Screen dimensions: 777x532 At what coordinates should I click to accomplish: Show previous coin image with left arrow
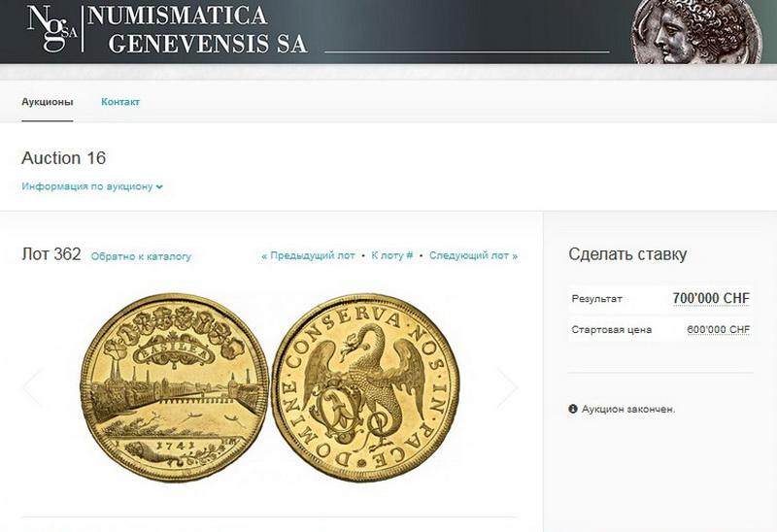coord(34,387)
